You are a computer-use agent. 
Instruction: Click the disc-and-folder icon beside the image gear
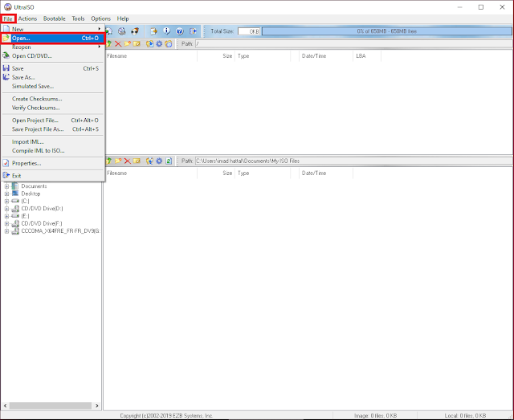(169, 43)
